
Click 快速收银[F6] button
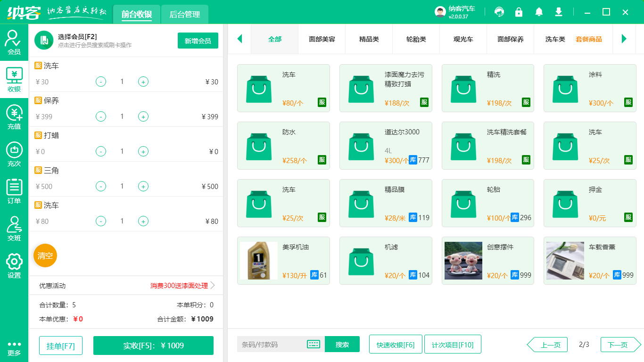[x=396, y=344]
